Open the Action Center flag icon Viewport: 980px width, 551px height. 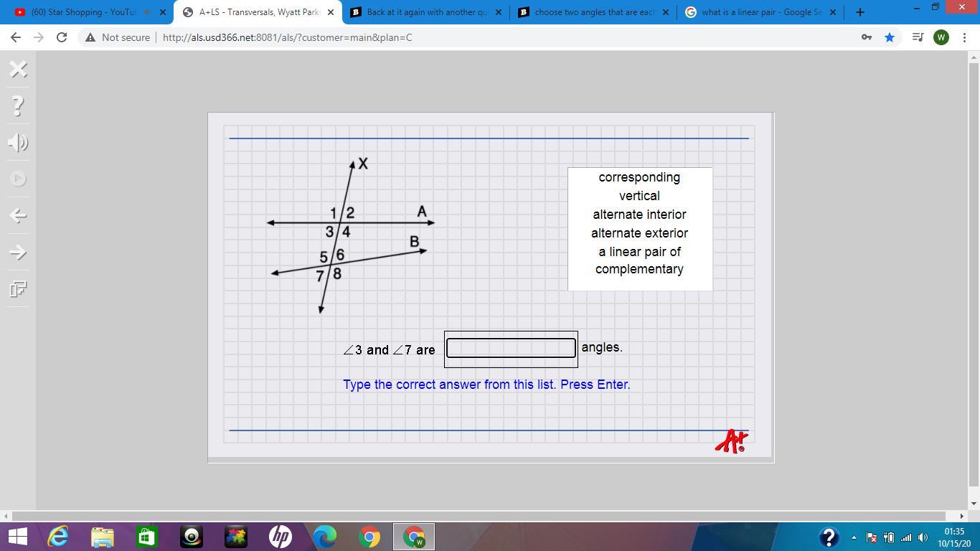coord(871,537)
